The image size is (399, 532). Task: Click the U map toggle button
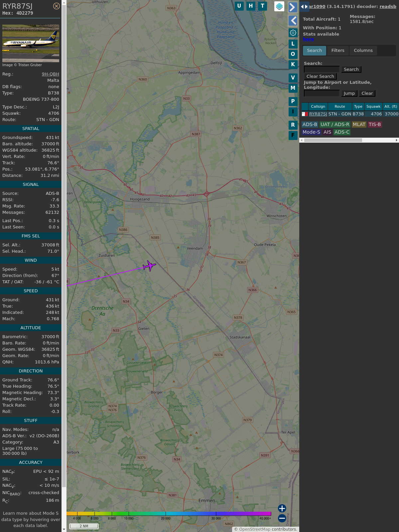[x=239, y=6]
